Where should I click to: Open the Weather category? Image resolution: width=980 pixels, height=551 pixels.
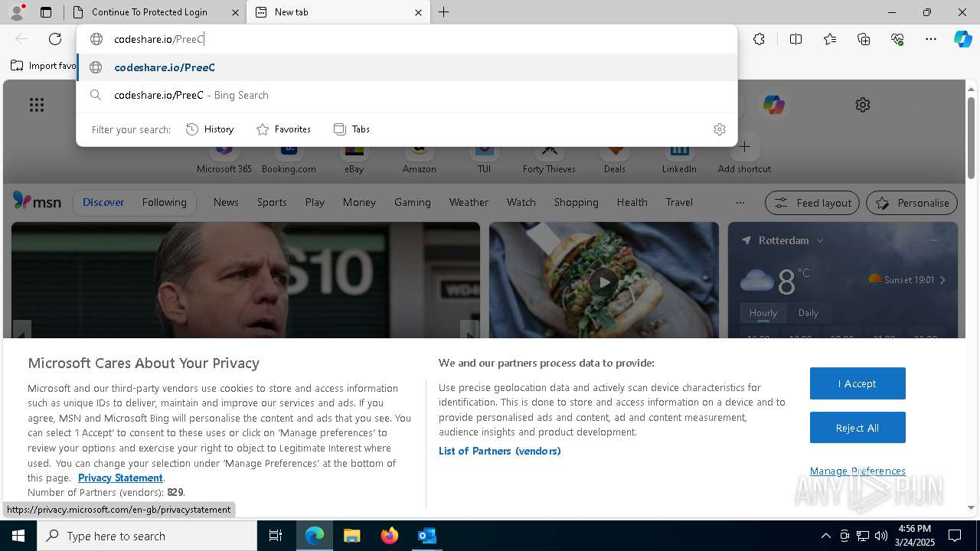[469, 202]
